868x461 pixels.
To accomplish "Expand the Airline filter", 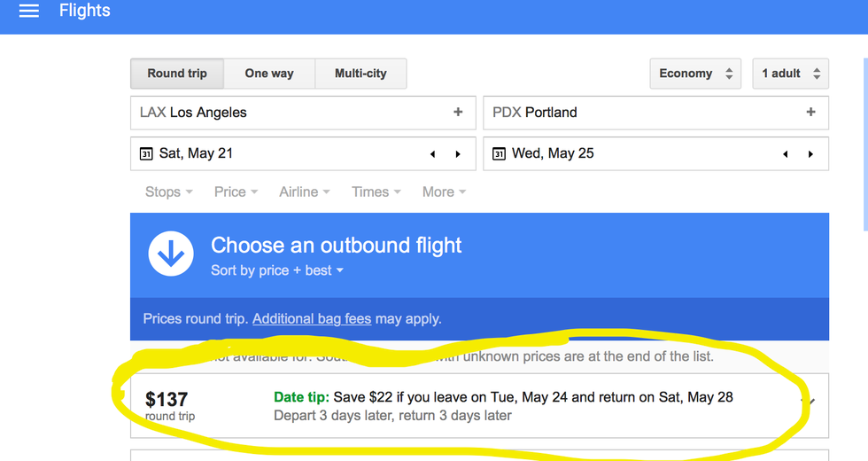I will pos(304,191).
